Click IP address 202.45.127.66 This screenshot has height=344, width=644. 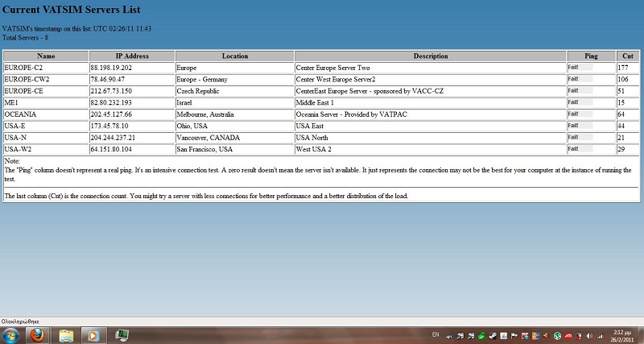pos(111,114)
